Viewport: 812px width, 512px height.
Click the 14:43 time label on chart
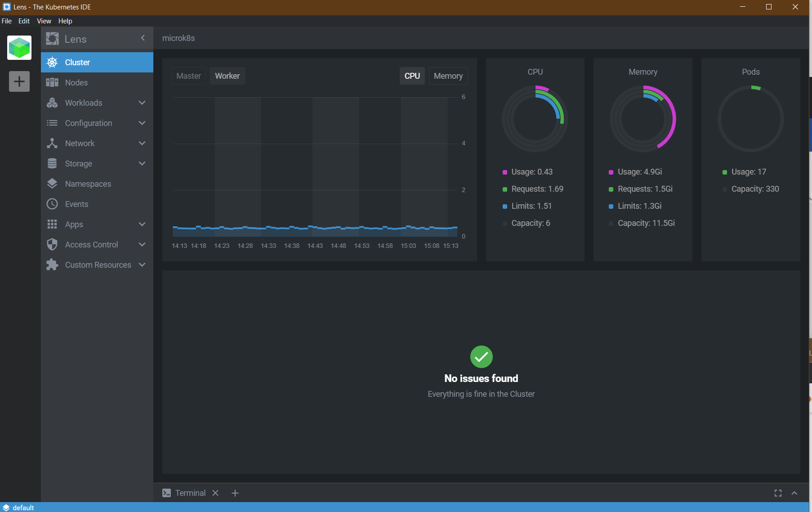point(315,246)
